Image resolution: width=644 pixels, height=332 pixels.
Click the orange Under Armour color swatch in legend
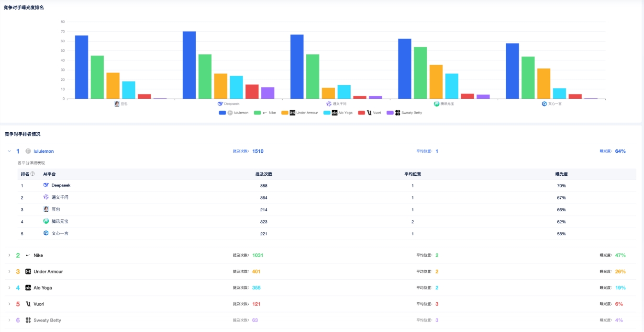point(284,112)
